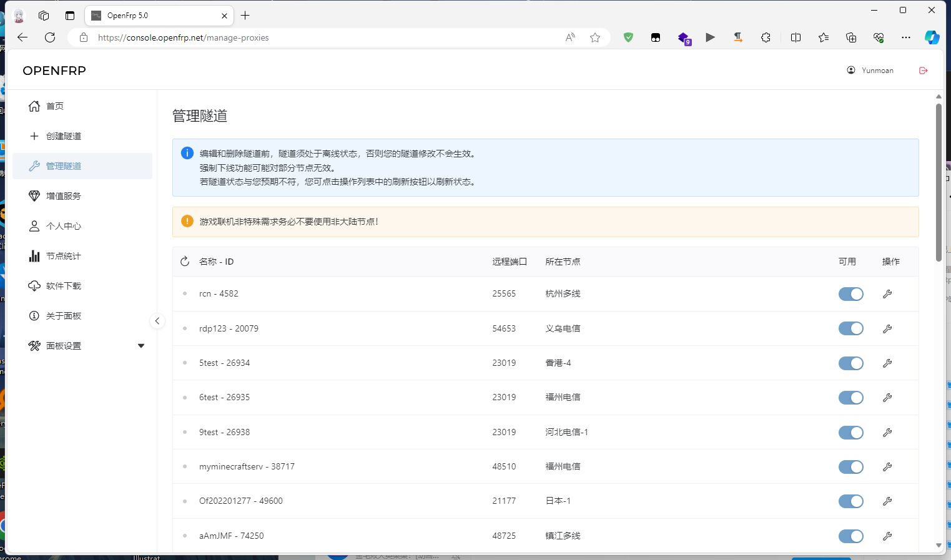The width and height of the screenshot is (951, 560).
Task: Open wrench actions for 5test - 26934
Action: pyautogui.click(x=887, y=363)
